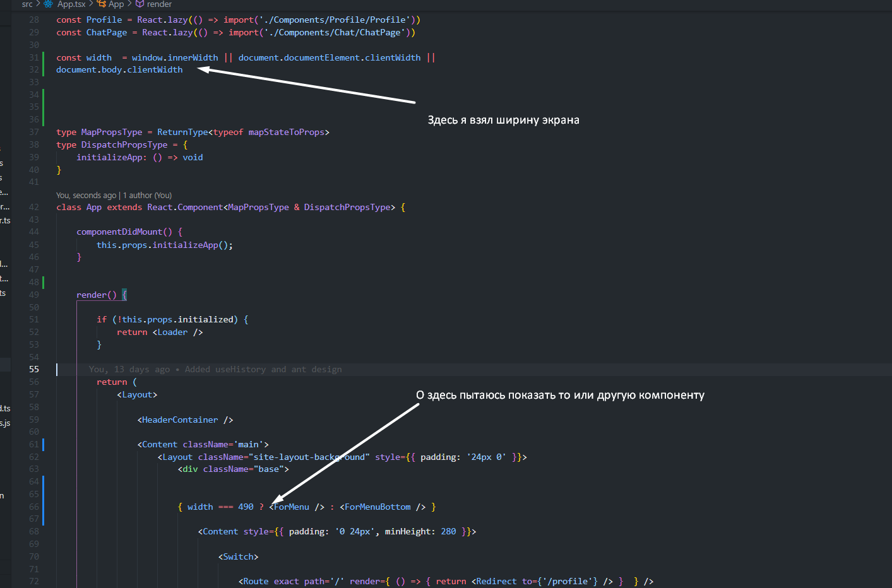Click the 'width === 490' comparison
The height and width of the screenshot is (588, 892).
[x=220, y=507]
